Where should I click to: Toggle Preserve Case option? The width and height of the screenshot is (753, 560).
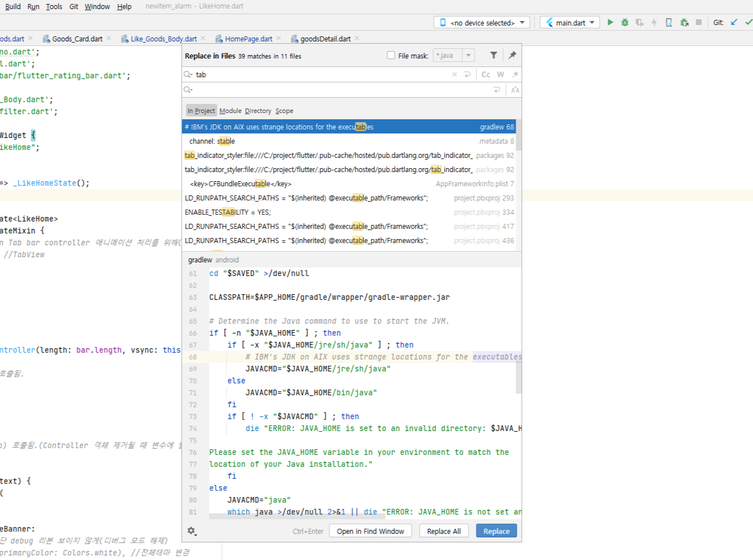pyautogui.click(x=515, y=90)
